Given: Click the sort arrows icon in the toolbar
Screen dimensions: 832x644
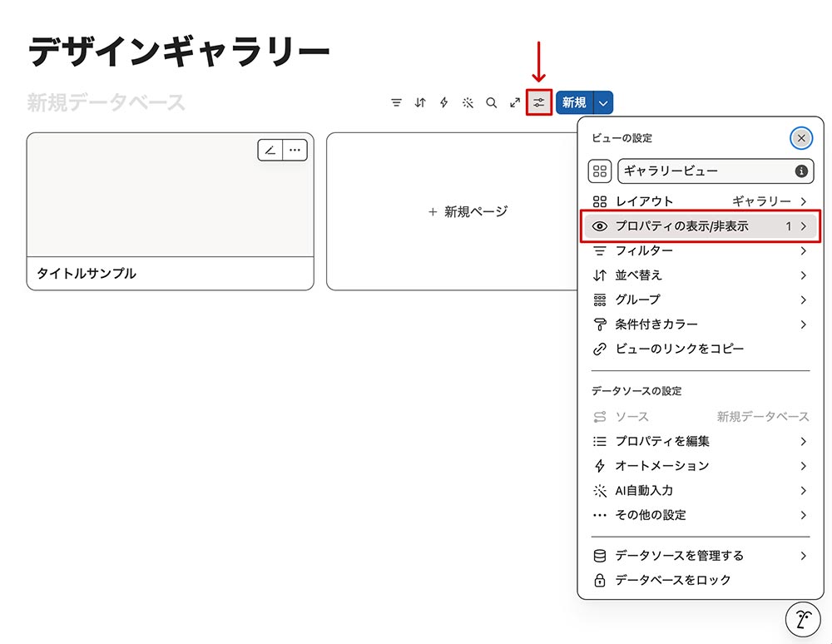Looking at the screenshot, I should 420,102.
